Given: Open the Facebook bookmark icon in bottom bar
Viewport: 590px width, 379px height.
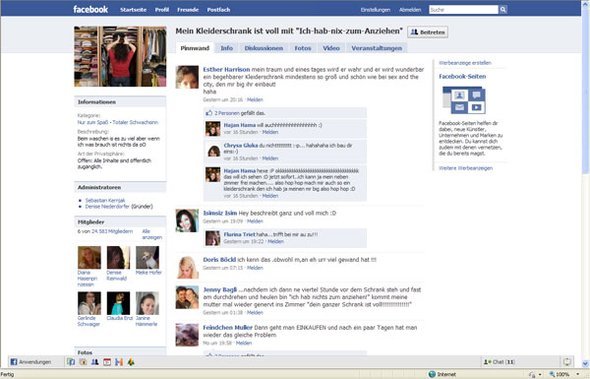Looking at the screenshot, I should click(71, 362).
